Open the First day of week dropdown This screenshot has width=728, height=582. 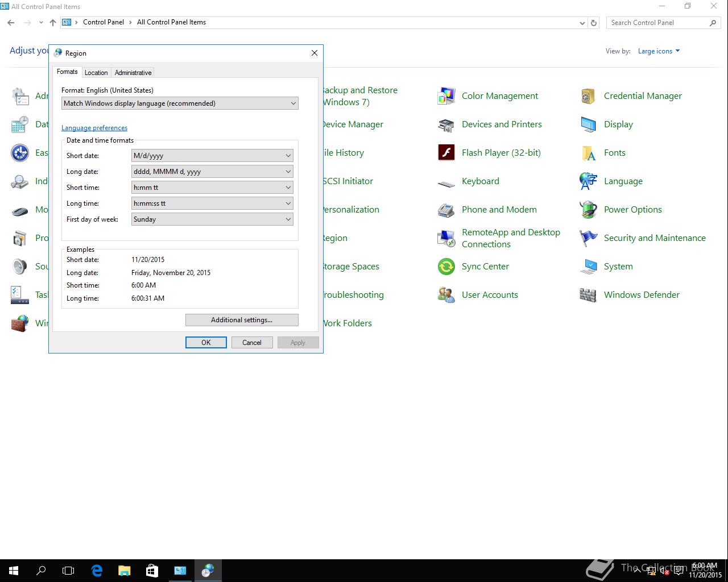212,219
